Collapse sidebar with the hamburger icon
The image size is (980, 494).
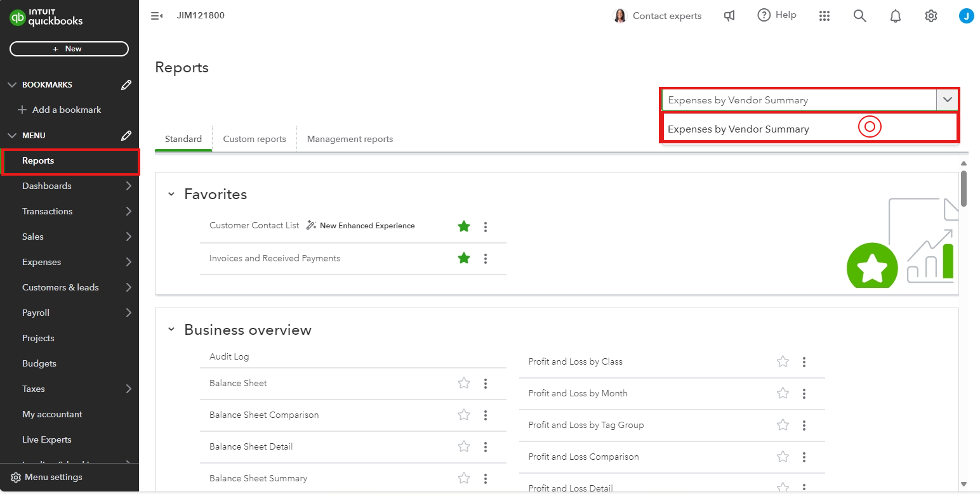pyautogui.click(x=156, y=16)
